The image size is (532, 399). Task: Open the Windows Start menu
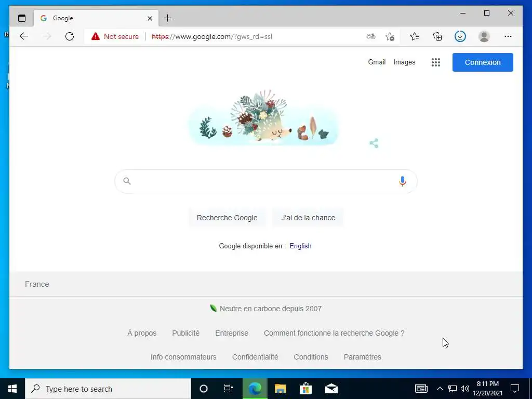tap(12, 389)
